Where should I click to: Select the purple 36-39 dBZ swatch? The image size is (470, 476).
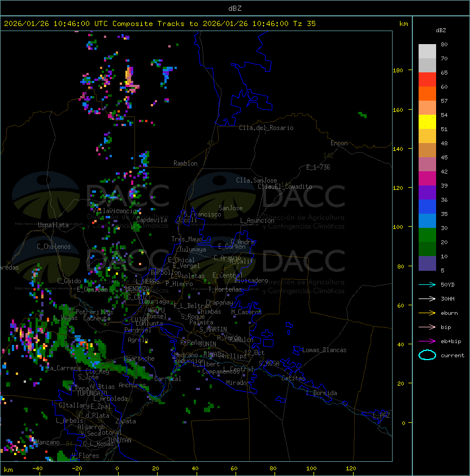tap(427, 192)
